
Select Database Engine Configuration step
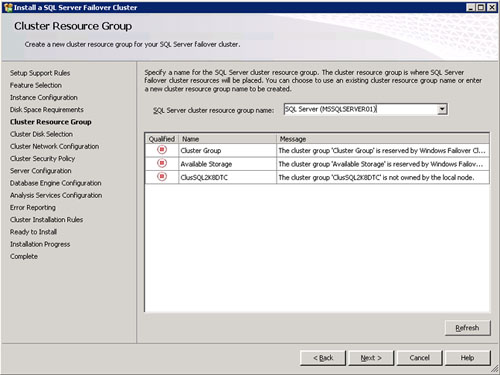55,183
